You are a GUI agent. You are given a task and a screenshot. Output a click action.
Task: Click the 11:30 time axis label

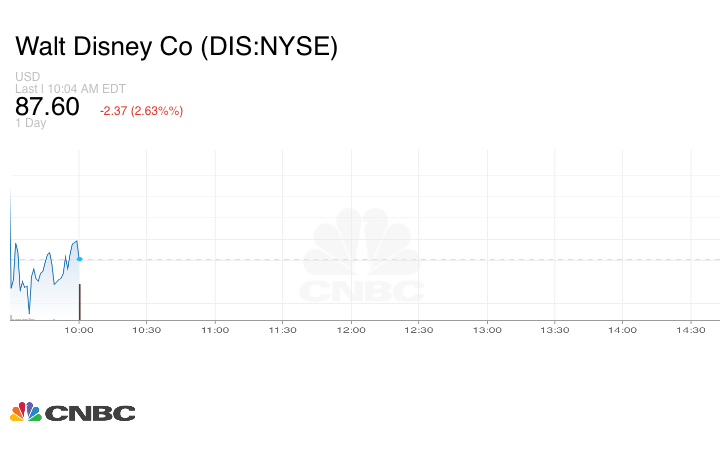(x=283, y=330)
